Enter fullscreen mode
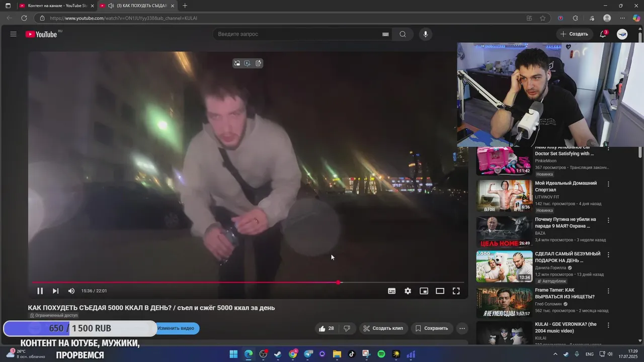The height and width of the screenshot is (362, 644). tap(456, 291)
